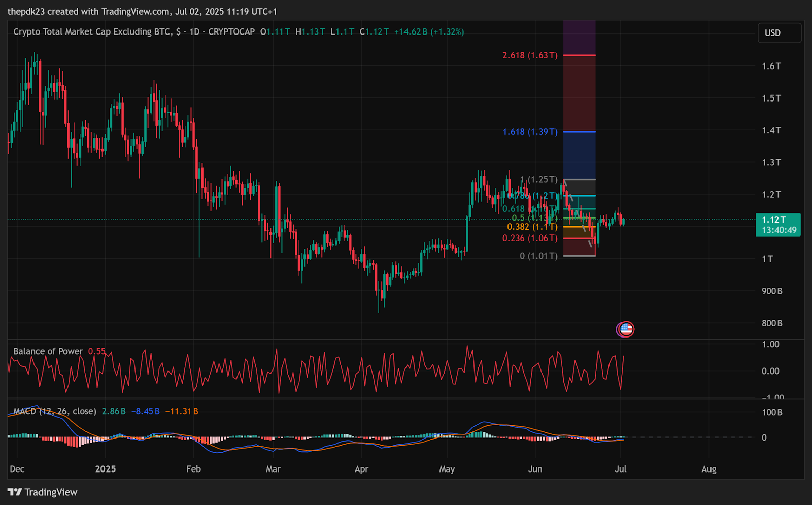Viewport: 812px width, 505px height.
Task: Click the change value +14.62B (+1.32%)
Action: coord(429,31)
